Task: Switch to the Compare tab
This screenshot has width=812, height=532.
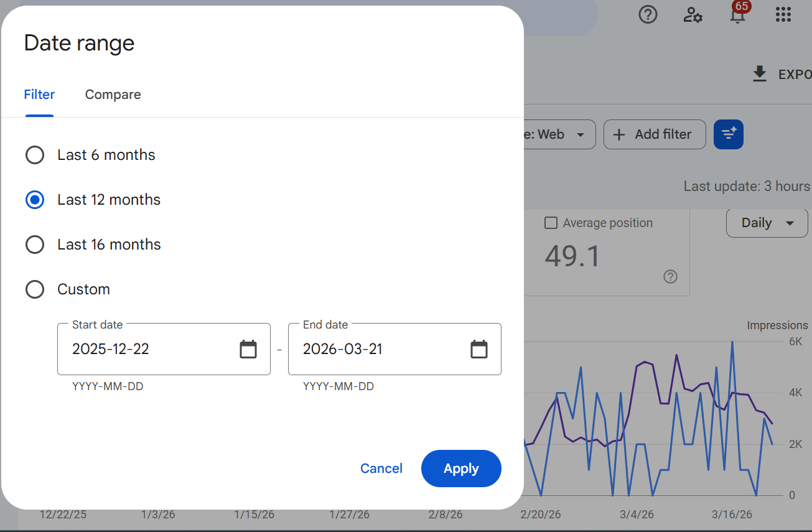Action: 113,94
